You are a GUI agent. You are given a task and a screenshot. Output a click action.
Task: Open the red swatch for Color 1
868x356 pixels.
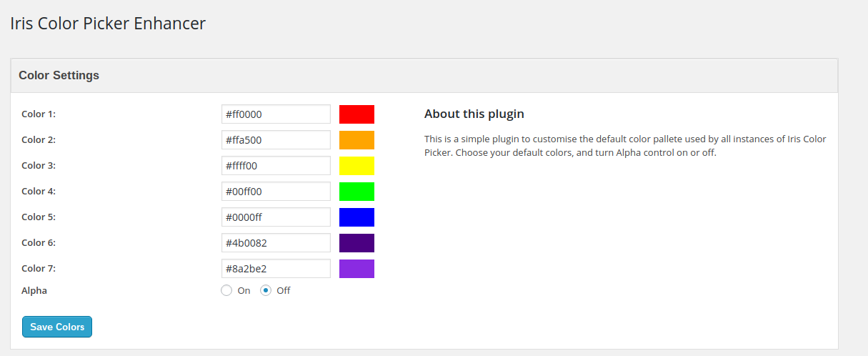coord(356,114)
